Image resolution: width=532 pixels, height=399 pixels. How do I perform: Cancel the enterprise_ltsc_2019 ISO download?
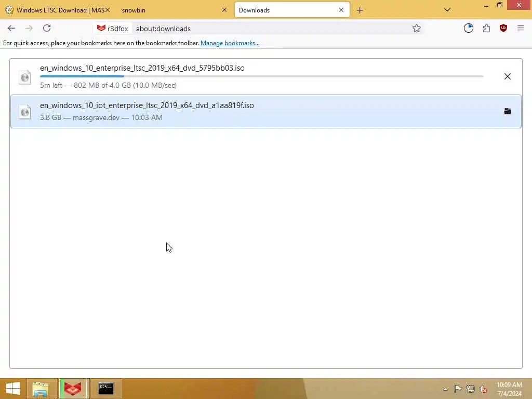coord(507,76)
